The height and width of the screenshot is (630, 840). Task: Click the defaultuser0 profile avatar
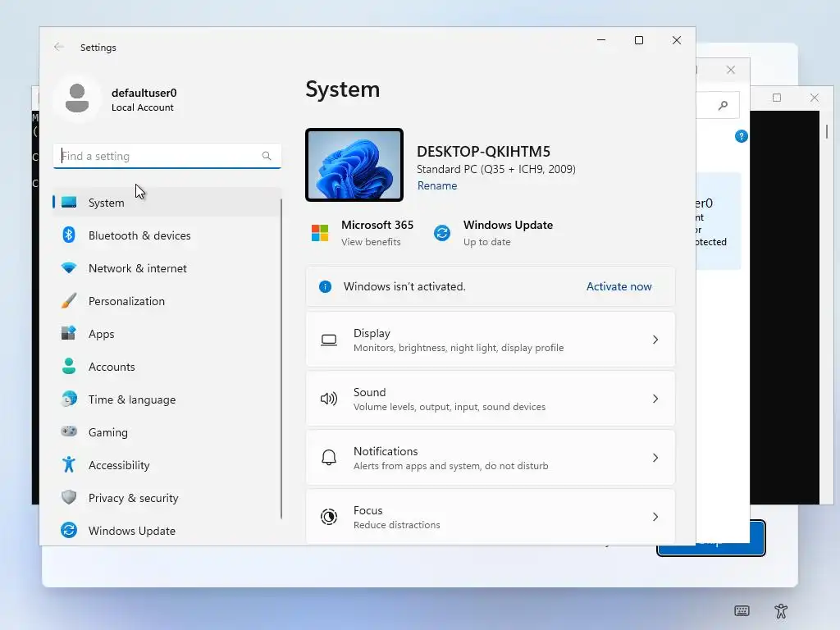point(77,98)
